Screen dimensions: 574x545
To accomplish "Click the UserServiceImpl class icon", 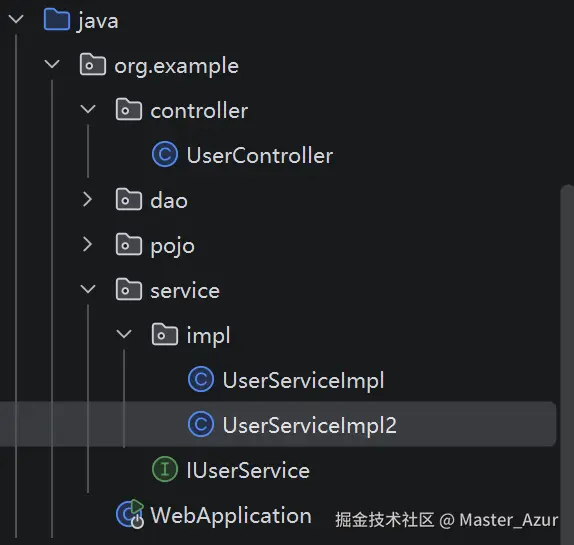I will click(x=201, y=379).
